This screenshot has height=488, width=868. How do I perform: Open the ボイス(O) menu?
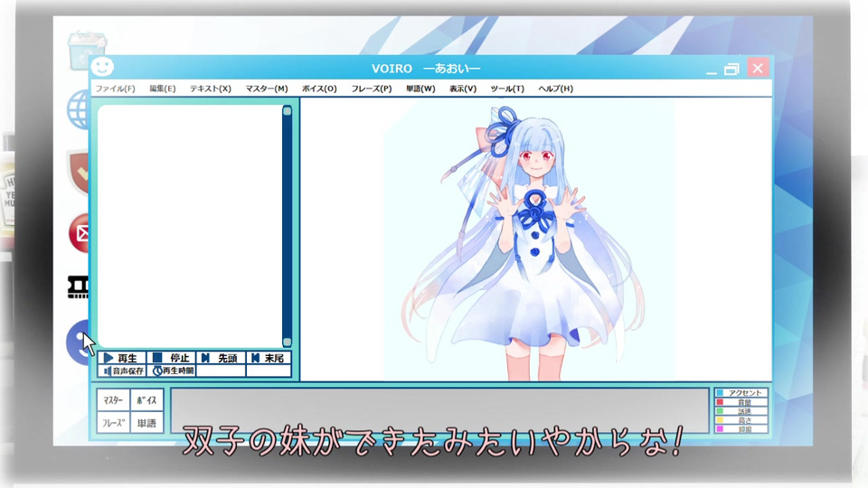tap(319, 89)
